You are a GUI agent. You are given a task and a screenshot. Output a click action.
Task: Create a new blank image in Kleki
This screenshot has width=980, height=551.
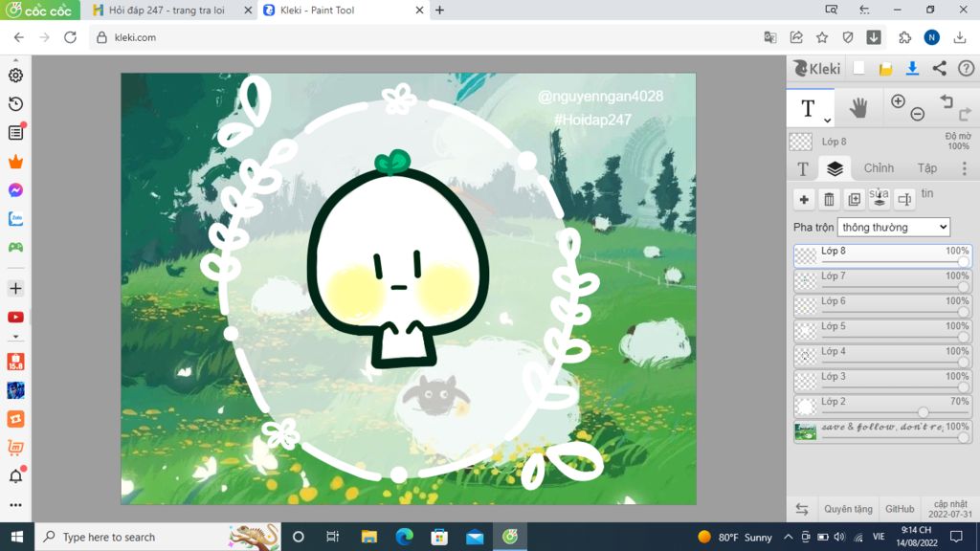[858, 68]
